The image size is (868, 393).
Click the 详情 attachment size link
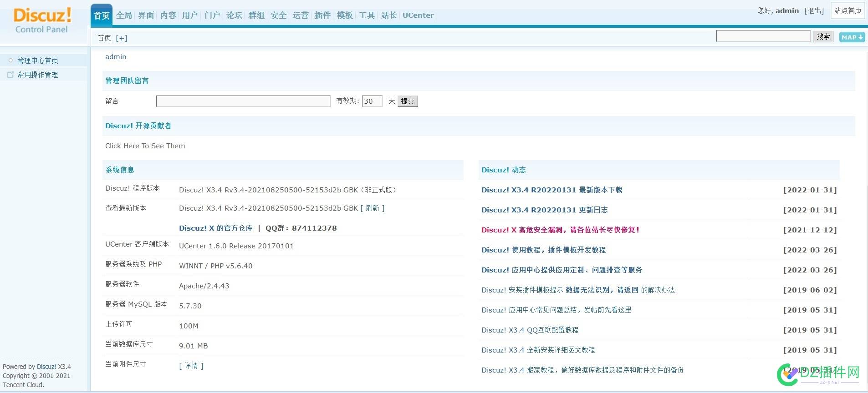[x=191, y=366]
